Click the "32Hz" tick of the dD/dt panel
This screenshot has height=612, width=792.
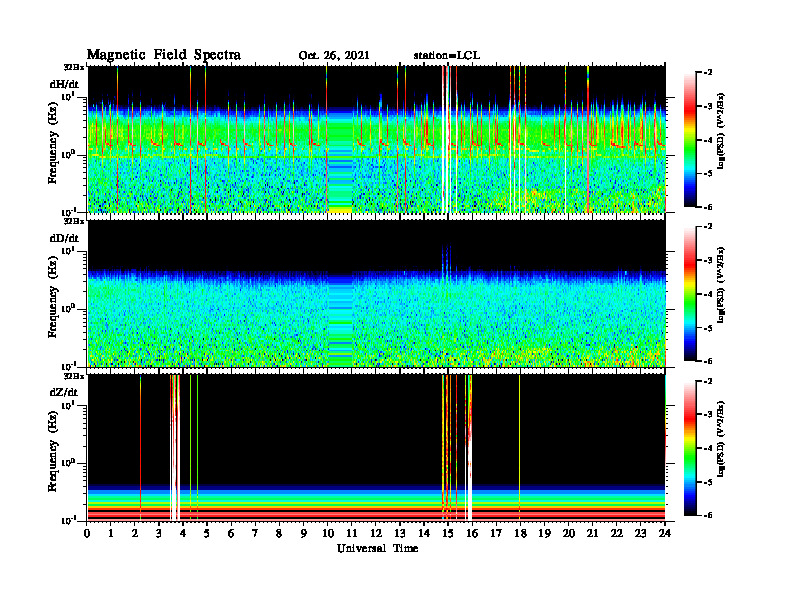pos(74,221)
